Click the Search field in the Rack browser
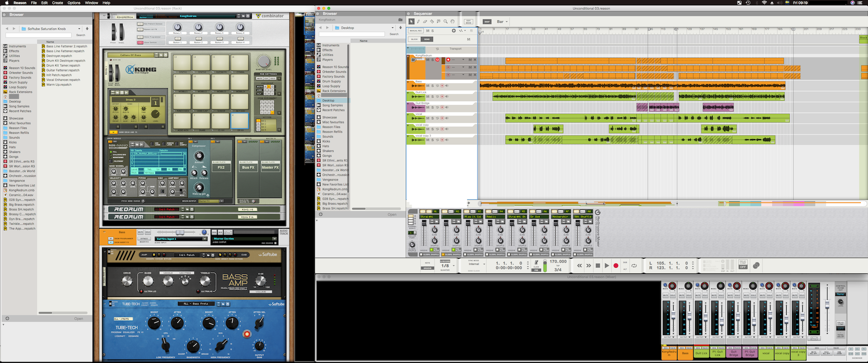Image resolution: width=868 pixels, height=363 pixels. click(x=38, y=35)
